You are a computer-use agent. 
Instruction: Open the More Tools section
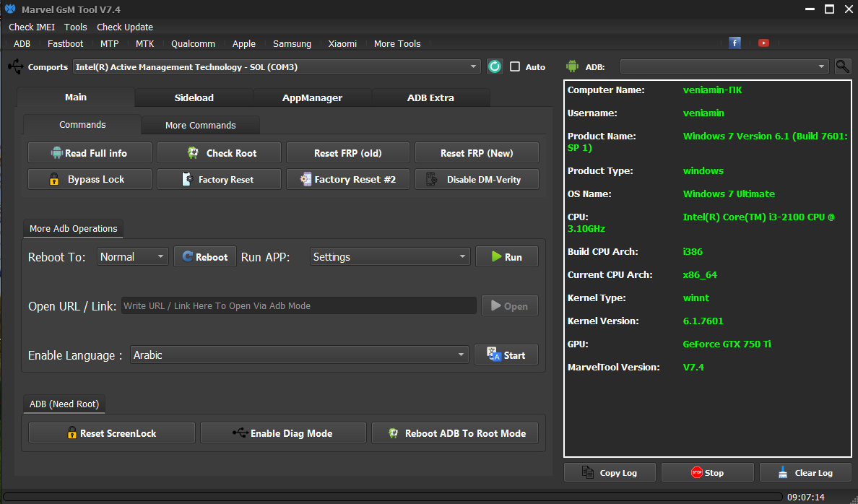coord(397,44)
